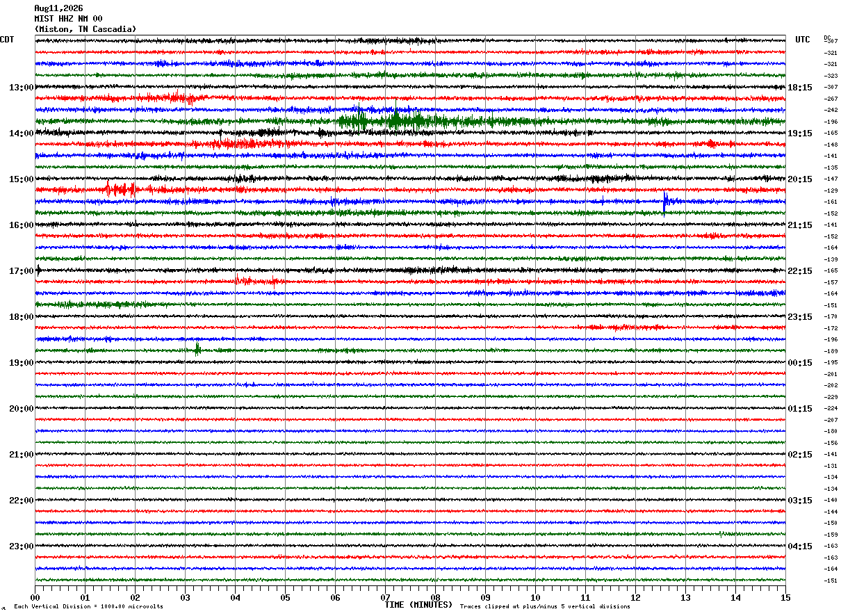841x616 pixels.
Task: Click the 00 minute axis label
Action: tap(35, 597)
